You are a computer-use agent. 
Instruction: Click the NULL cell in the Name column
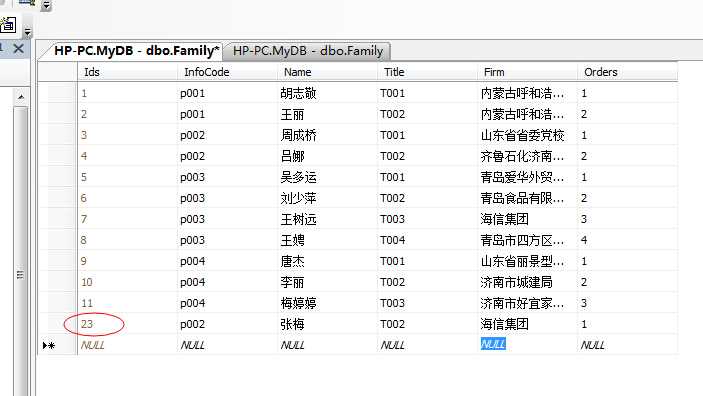[327, 345]
